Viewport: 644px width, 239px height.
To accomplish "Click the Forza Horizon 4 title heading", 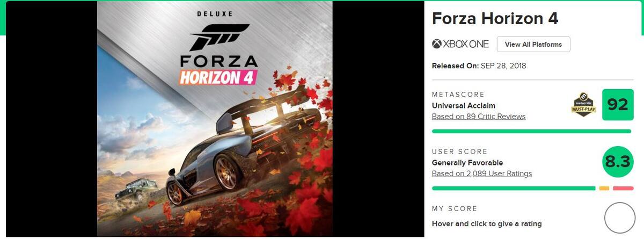I will (x=495, y=19).
